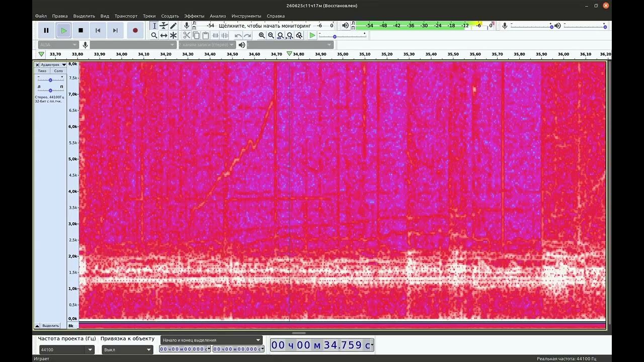Image resolution: width=644 pixels, height=362 pixels.
Task: Pause playback with the Pause button
Action: [x=46, y=30]
